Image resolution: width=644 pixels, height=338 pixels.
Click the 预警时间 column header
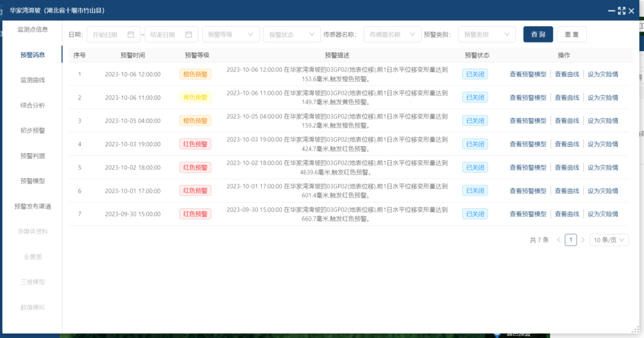pos(132,55)
